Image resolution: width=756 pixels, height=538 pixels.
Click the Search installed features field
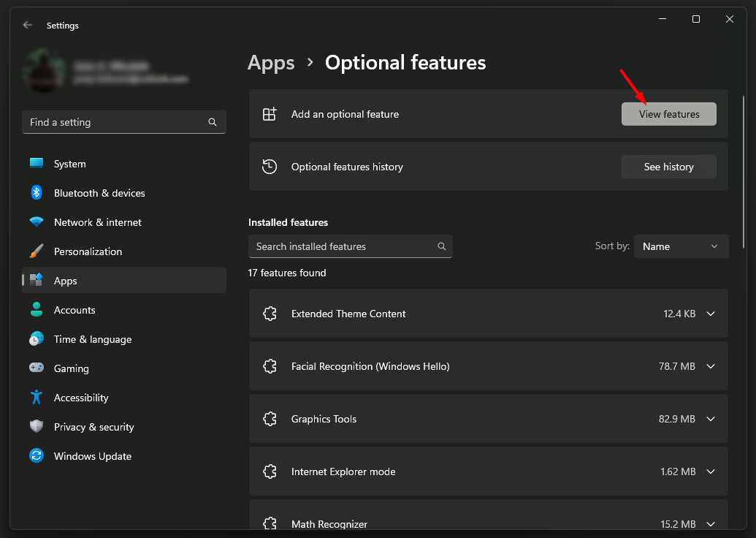[351, 246]
